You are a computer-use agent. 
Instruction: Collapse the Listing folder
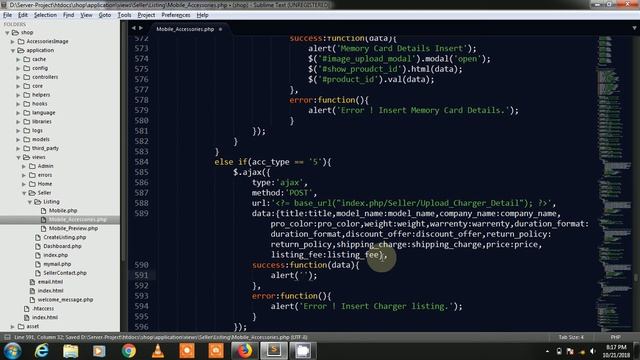30,202
